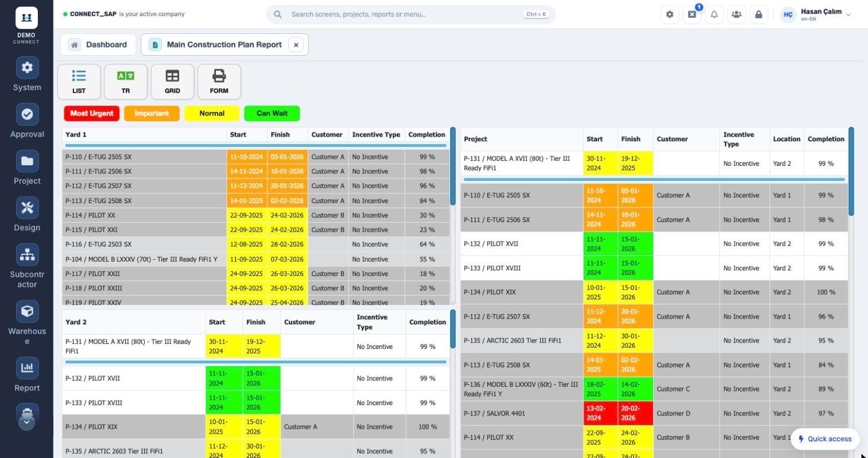This screenshot has height=458, width=868.
Task: Click the Yard 1 table scrollbar
Action: [x=453, y=166]
